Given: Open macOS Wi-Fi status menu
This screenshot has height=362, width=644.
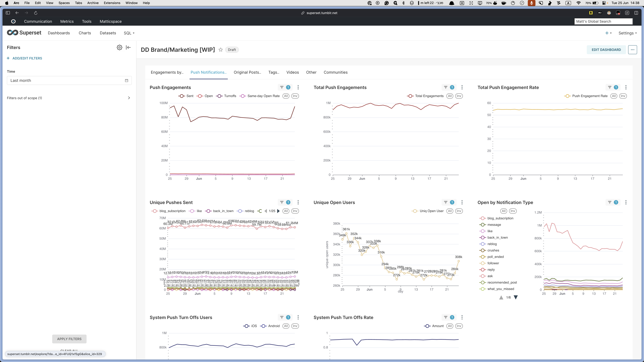Looking at the screenshot, I should click(578, 3).
